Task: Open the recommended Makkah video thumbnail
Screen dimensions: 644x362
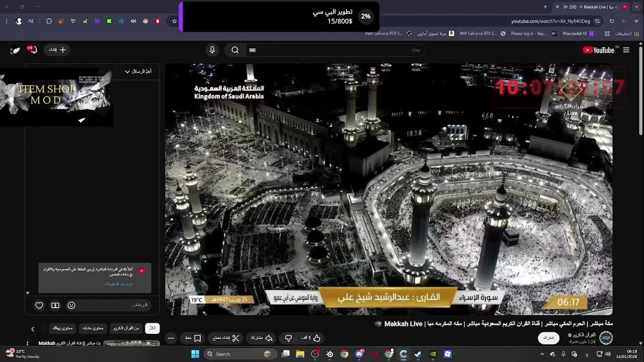Action: click(131, 344)
